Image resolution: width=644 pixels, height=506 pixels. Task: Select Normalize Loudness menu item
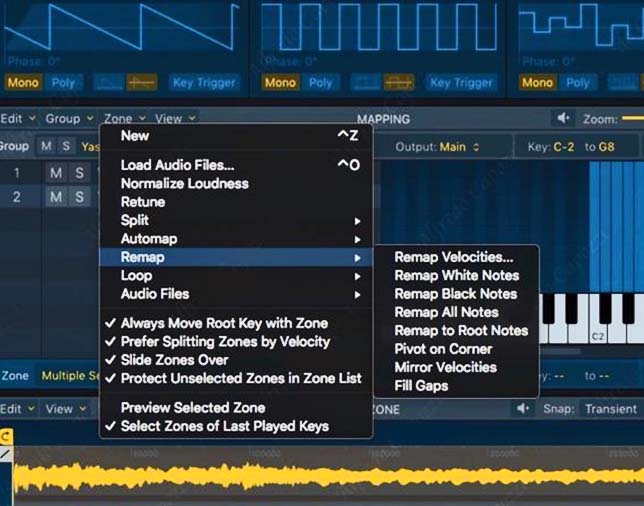[x=184, y=183]
